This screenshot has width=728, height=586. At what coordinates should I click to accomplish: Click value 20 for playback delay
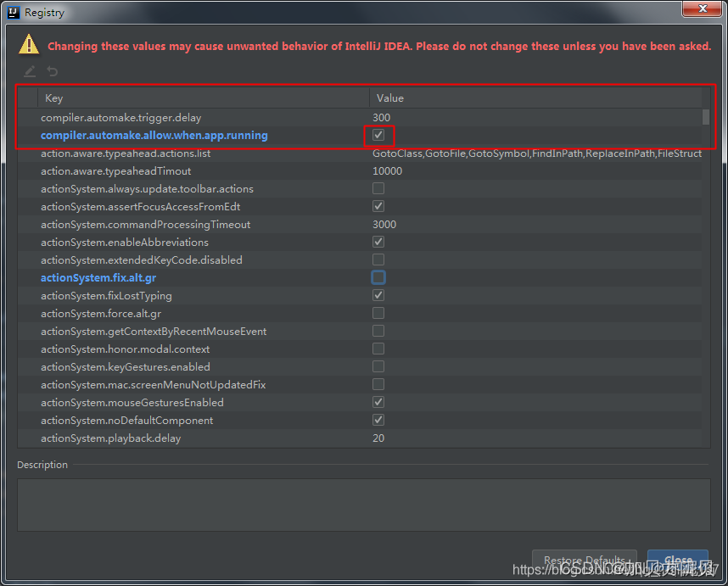[378, 438]
